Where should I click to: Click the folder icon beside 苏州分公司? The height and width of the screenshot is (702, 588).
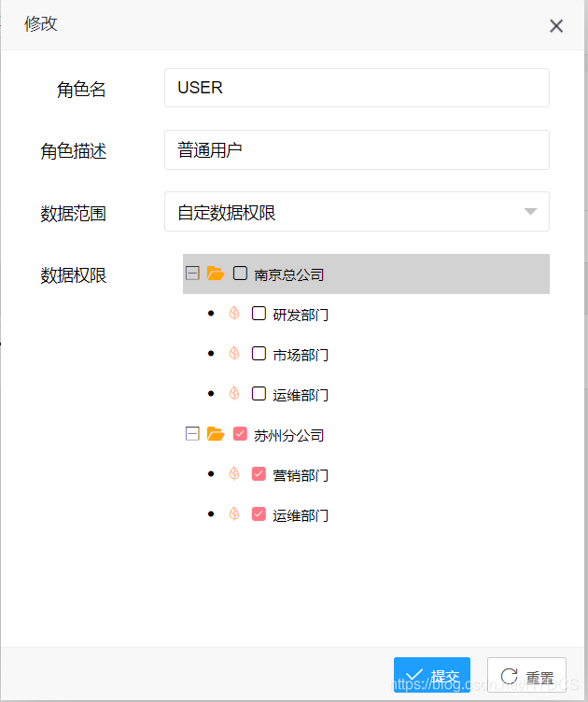coord(216,434)
